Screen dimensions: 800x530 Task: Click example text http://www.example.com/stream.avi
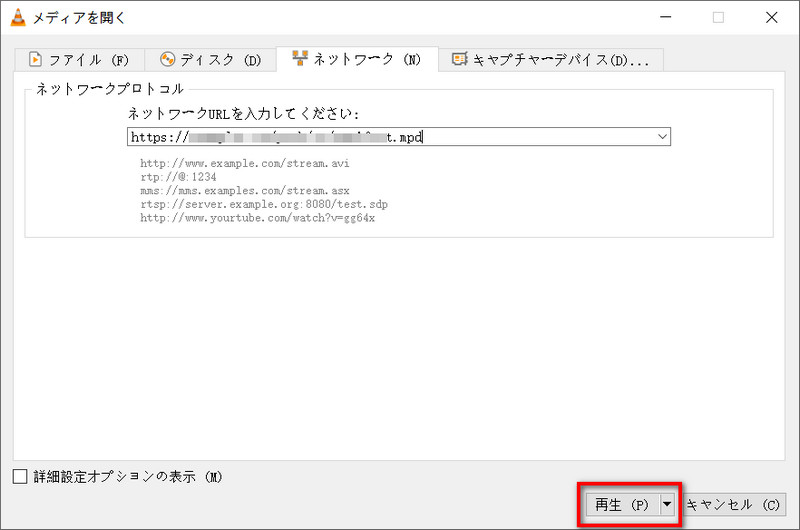click(244, 163)
